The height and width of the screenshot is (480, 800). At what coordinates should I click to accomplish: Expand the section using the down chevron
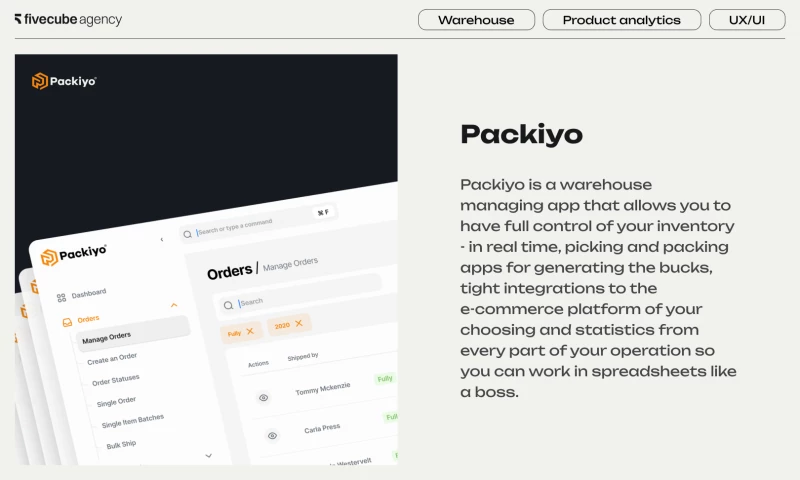click(209, 456)
